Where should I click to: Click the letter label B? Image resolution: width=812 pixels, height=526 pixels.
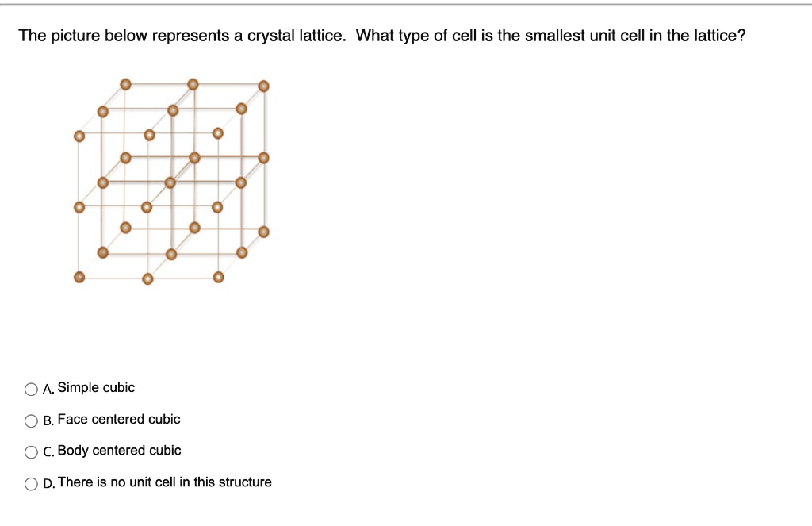click(48, 420)
